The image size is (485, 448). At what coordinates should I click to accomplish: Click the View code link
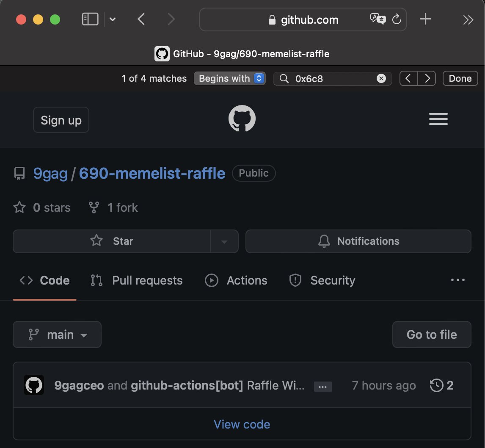[x=242, y=424]
